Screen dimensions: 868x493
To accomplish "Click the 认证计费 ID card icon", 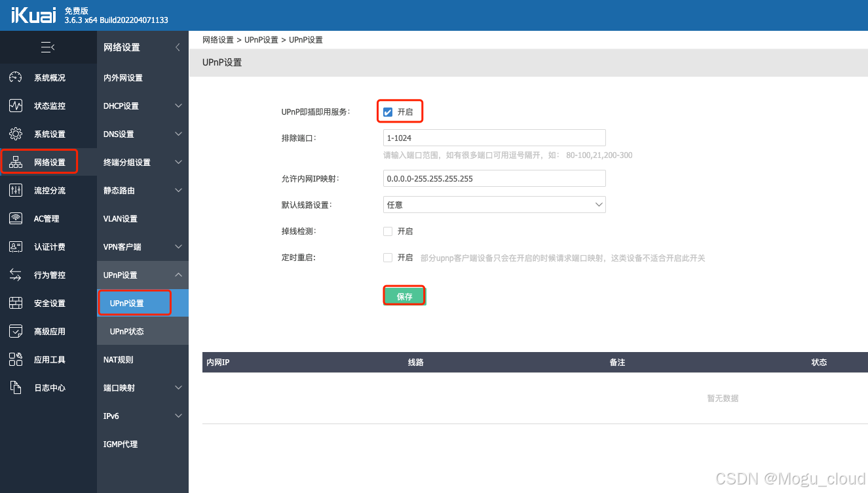I will coord(16,246).
